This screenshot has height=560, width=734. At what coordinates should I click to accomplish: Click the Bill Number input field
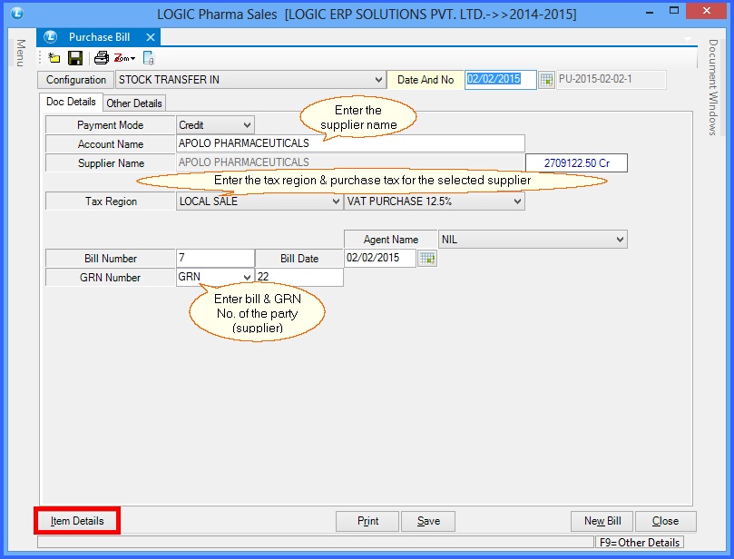coord(215,259)
